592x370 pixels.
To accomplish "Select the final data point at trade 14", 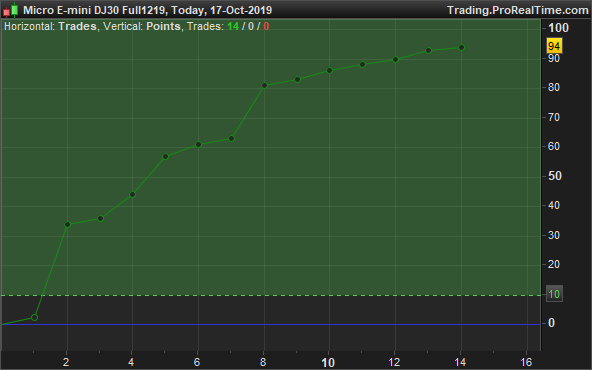I will pos(461,48).
